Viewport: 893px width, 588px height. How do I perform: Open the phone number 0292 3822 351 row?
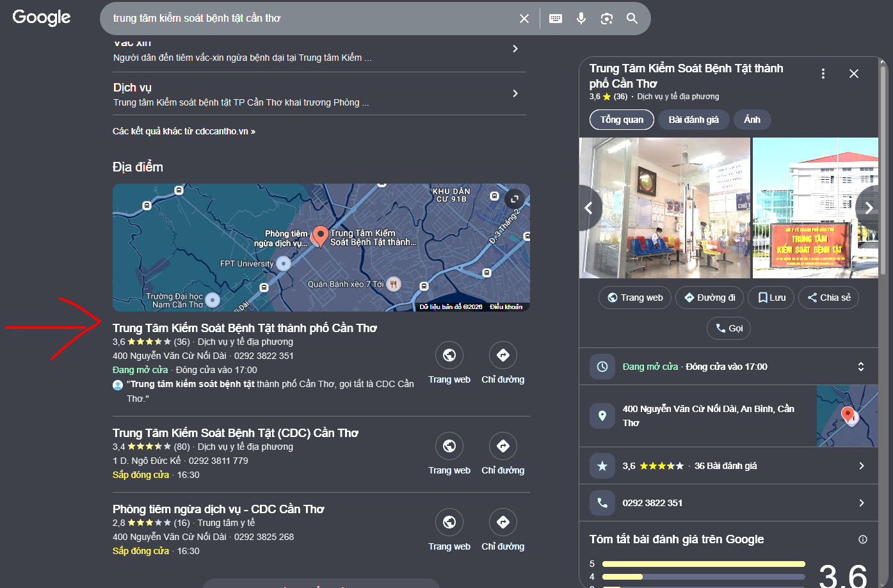tap(728, 503)
